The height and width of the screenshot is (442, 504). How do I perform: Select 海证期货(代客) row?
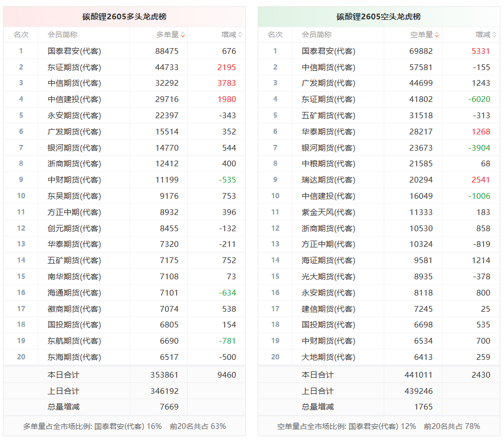(x=379, y=260)
